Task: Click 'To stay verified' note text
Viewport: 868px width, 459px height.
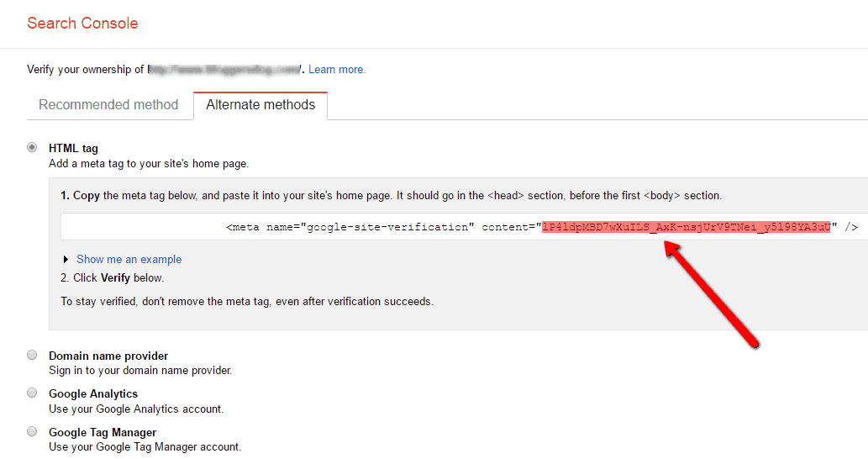Action: 247,302
